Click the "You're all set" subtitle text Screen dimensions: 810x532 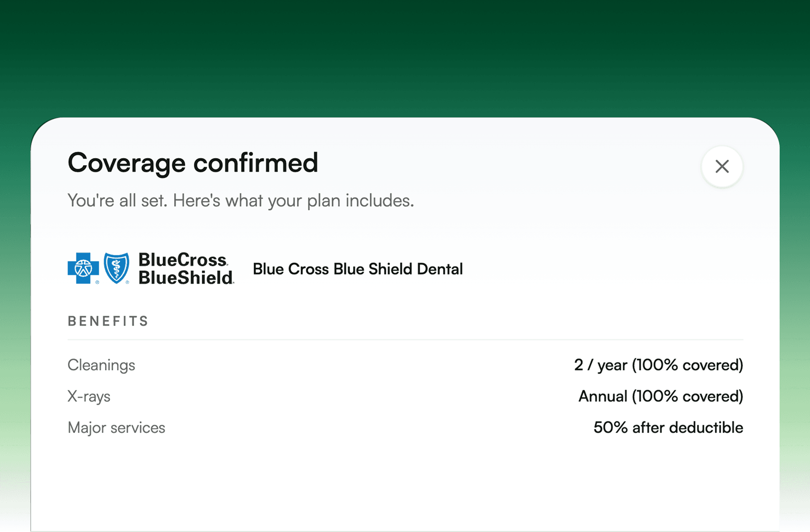coord(240,201)
